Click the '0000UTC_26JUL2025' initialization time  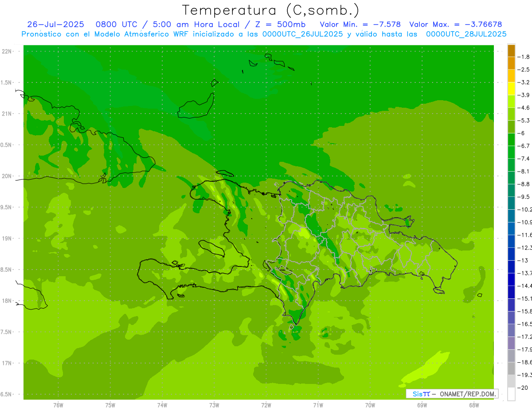[303, 34]
